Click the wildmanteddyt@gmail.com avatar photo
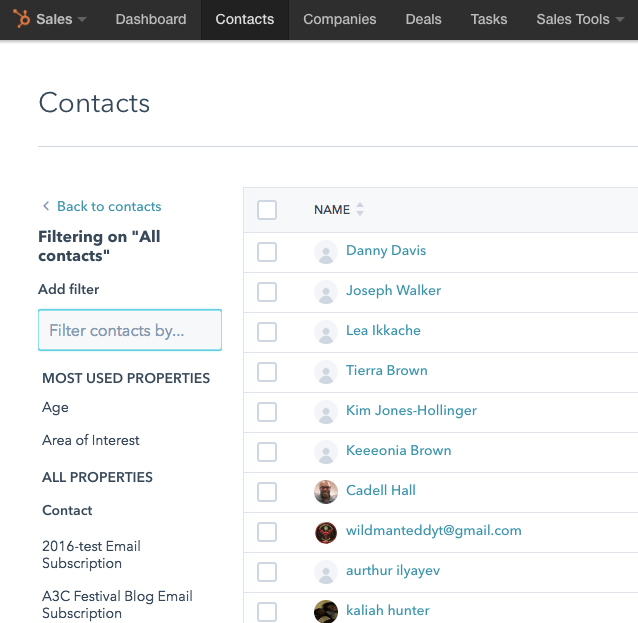The height and width of the screenshot is (623, 638). pos(325,532)
